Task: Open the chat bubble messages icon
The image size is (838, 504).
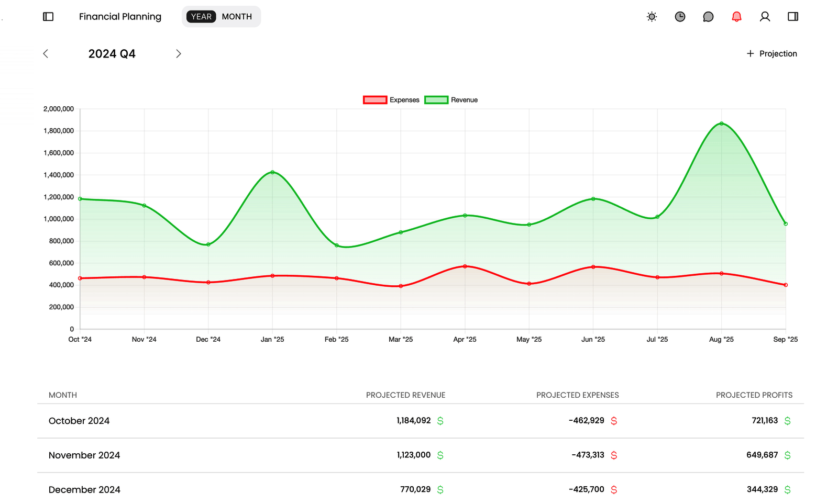Action: pyautogui.click(x=708, y=17)
